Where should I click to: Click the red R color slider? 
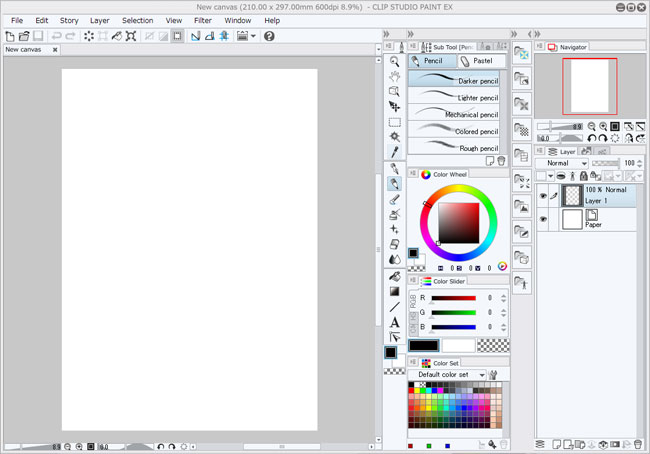pyautogui.click(x=453, y=298)
